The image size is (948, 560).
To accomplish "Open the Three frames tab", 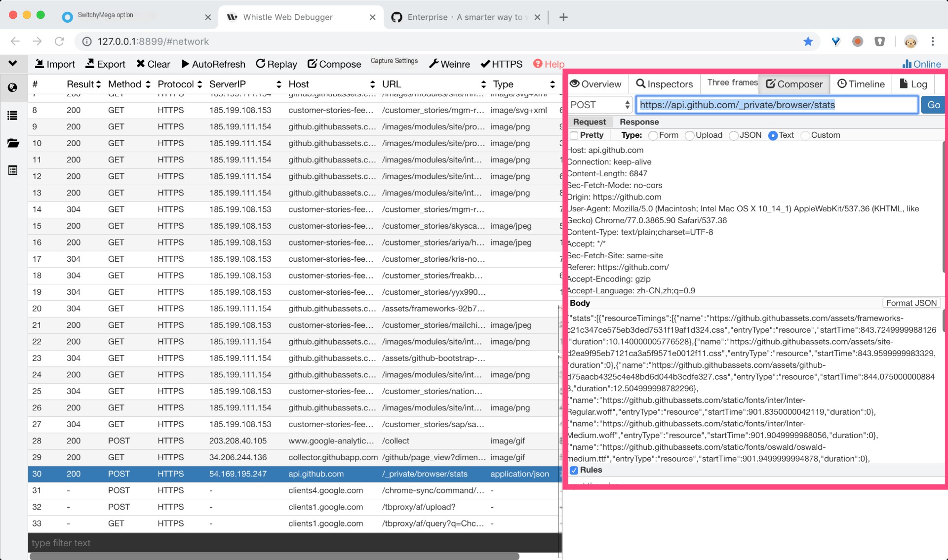I will (x=732, y=82).
